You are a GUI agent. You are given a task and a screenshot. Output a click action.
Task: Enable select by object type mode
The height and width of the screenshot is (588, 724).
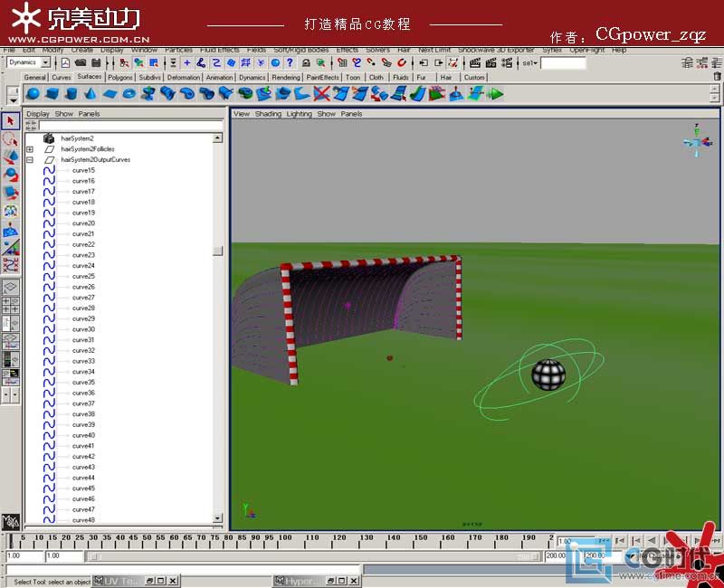[x=138, y=62]
